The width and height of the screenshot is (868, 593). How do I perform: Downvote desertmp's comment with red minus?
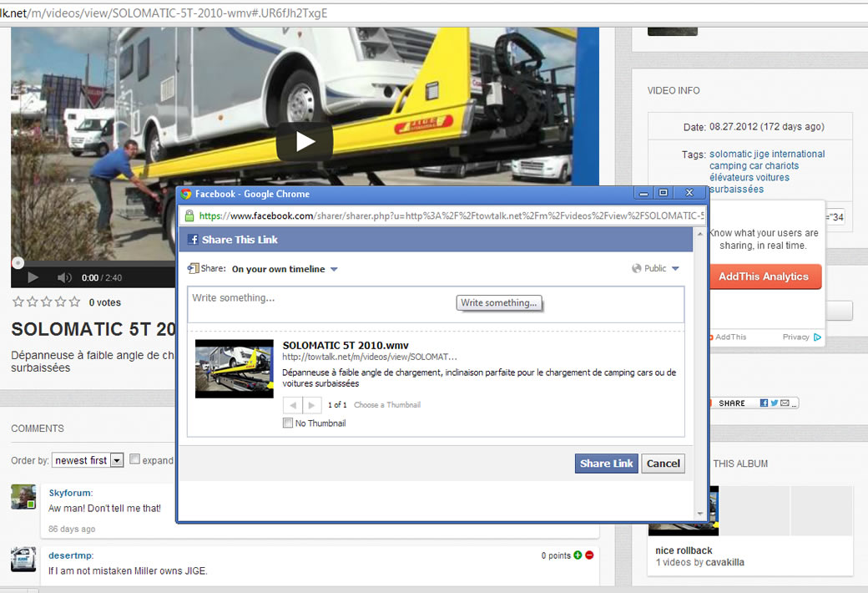click(x=589, y=555)
